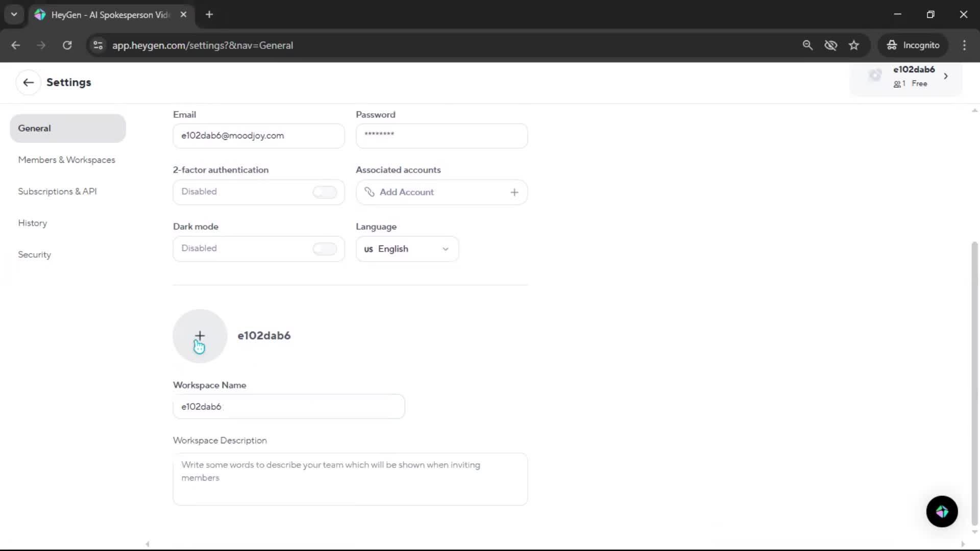Turn on the Dark mode toggle
Screen dimensions: 980x551
325,248
